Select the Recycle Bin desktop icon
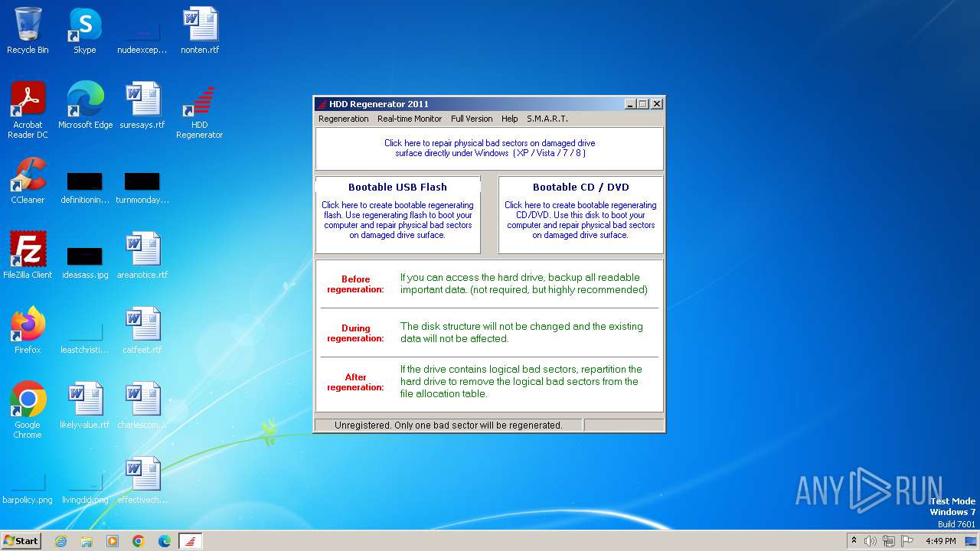The image size is (980, 551). click(x=28, y=31)
